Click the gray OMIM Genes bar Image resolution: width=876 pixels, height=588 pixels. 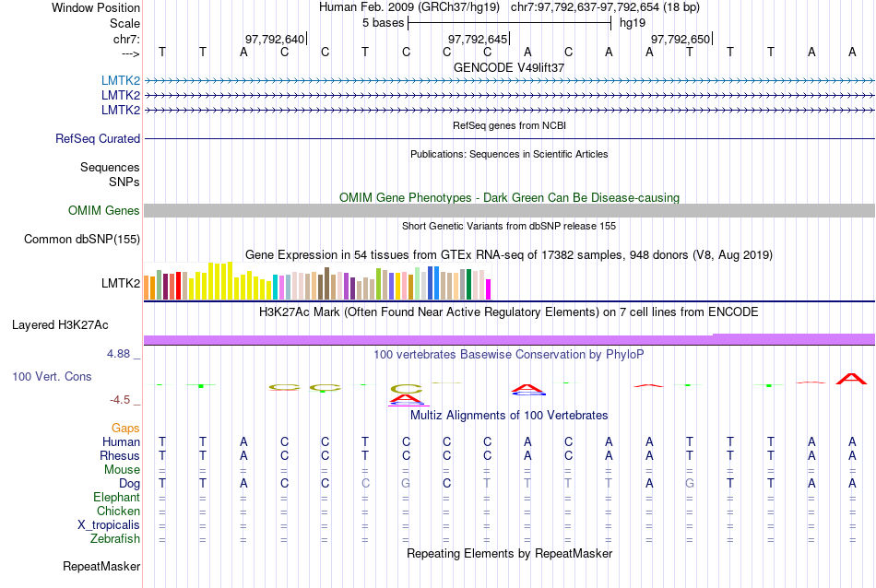(509, 210)
